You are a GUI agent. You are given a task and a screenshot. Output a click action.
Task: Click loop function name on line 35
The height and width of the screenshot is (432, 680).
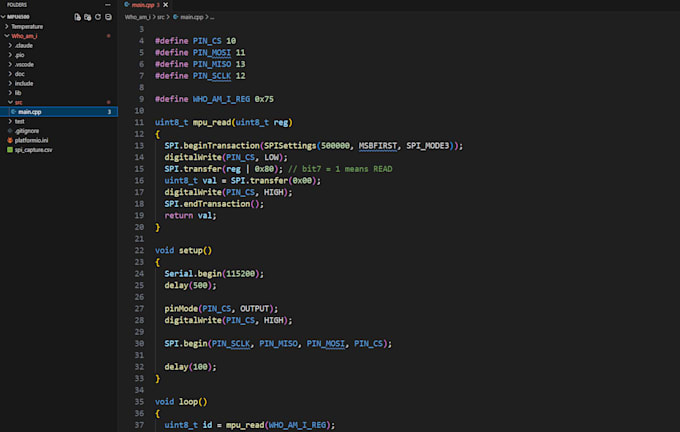(x=188, y=402)
